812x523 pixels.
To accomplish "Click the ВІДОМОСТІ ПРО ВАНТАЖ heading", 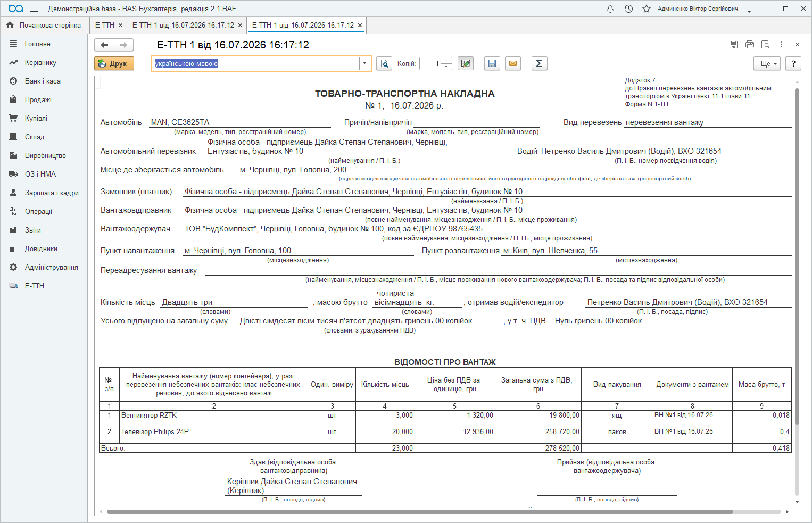I will tap(445, 362).
